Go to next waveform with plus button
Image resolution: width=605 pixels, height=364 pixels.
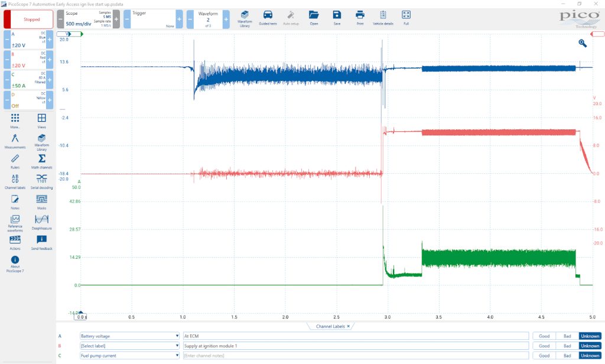coord(226,19)
